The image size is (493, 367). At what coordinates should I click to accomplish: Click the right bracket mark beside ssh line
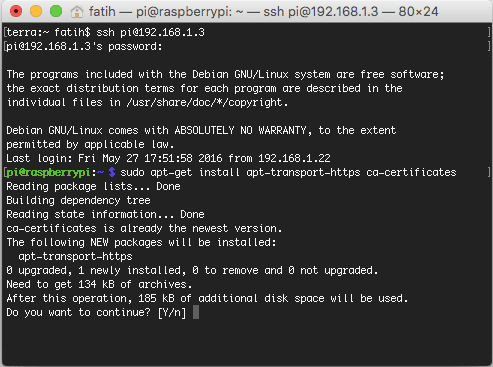click(x=489, y=32)
